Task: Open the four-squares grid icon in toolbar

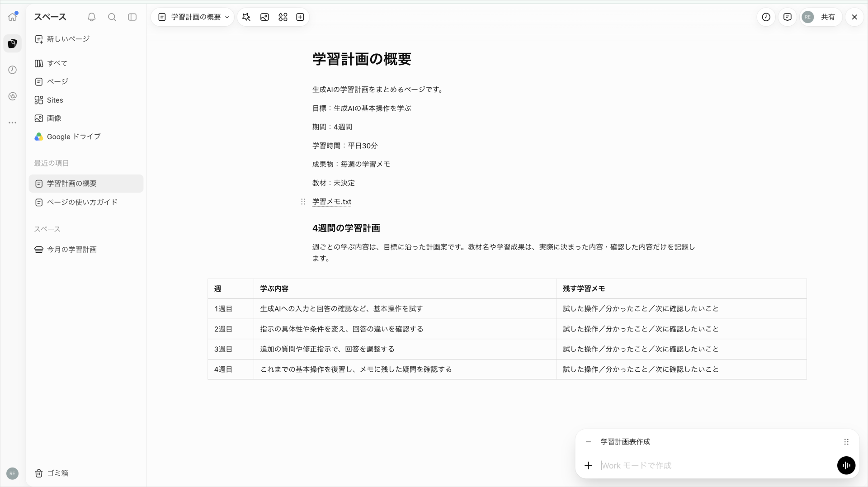Action: tap(283, 17)
